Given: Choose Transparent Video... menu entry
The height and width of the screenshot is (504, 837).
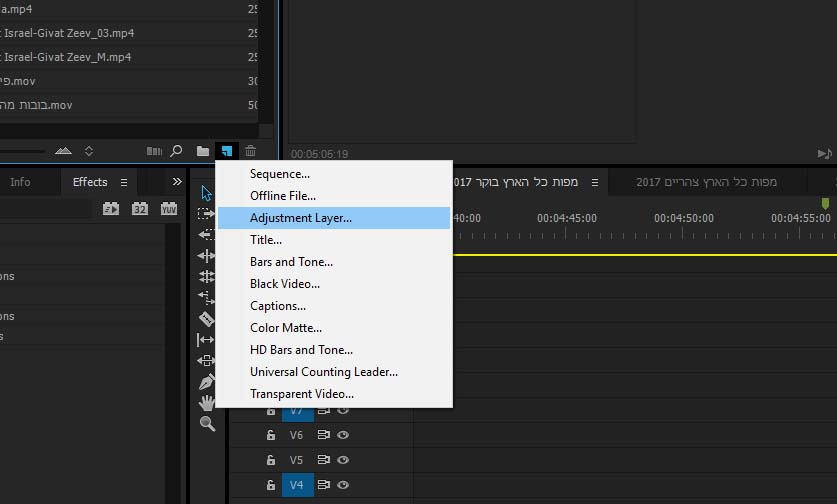Looking at the screenshot, I should [x=334, y=393].
